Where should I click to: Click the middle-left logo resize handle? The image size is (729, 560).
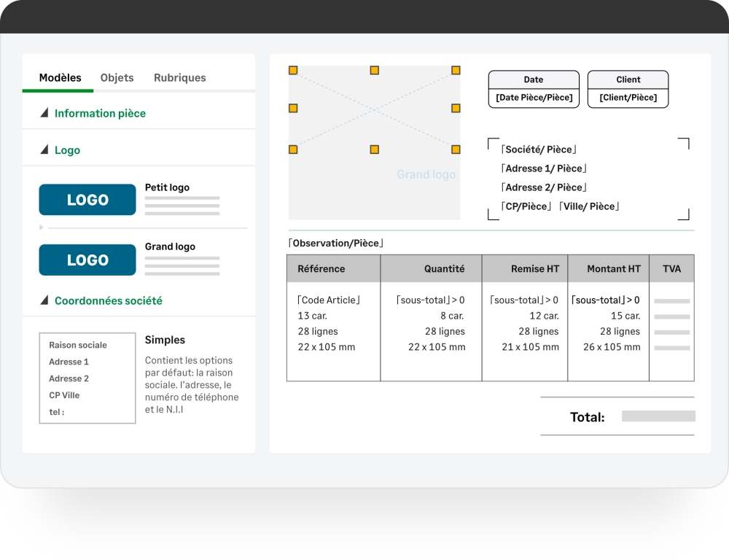tap(293, 109)
